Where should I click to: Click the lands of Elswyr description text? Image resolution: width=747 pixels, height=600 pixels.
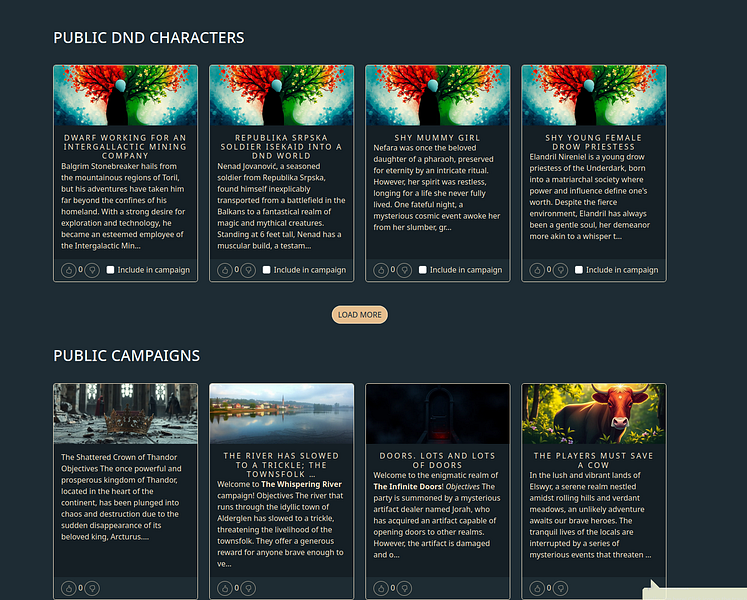click(590, 515)
